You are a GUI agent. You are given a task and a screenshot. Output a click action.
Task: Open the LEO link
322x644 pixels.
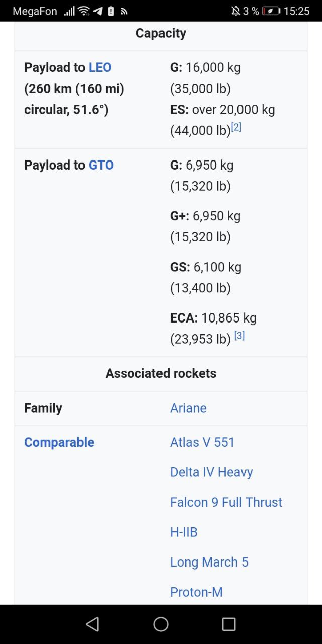(100, 67)
